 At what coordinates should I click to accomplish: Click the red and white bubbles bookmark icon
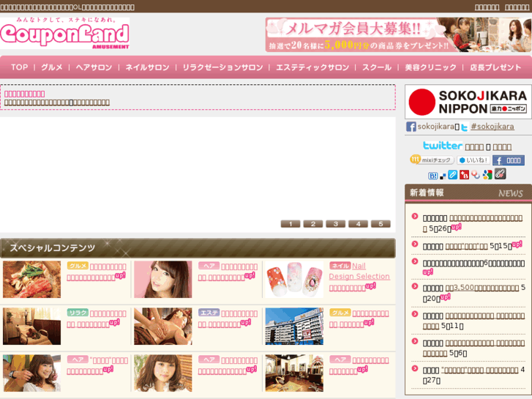[x=476, y=174]
